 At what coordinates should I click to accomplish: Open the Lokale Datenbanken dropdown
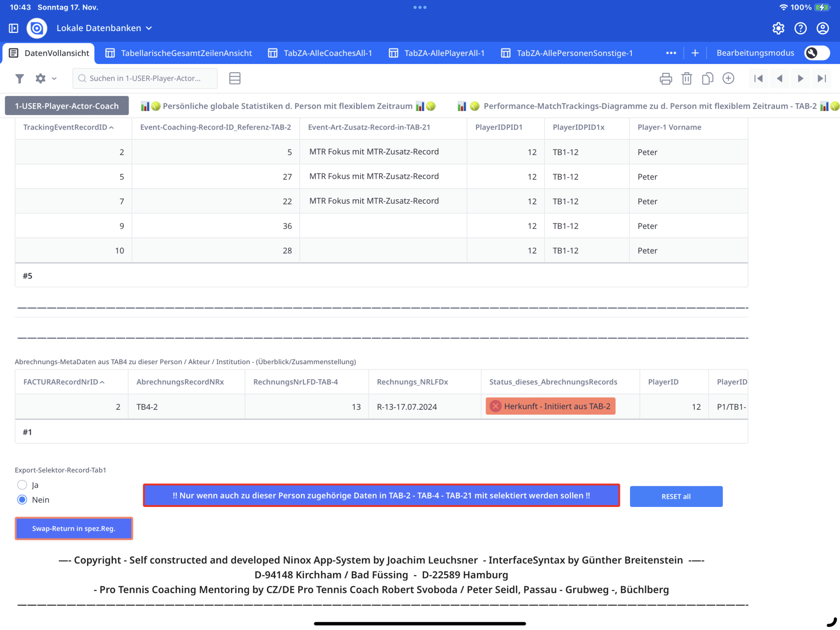pos(104,28)
